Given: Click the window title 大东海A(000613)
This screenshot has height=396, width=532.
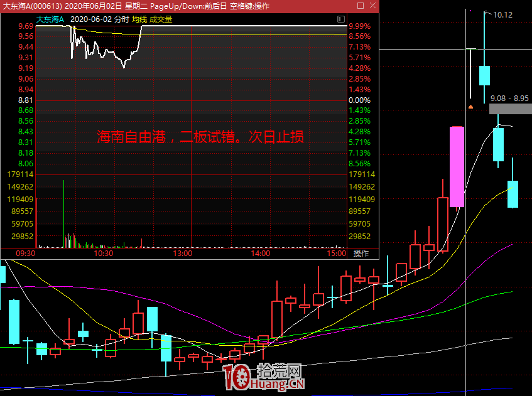Looking at the screenshot, I should [32, 6].
